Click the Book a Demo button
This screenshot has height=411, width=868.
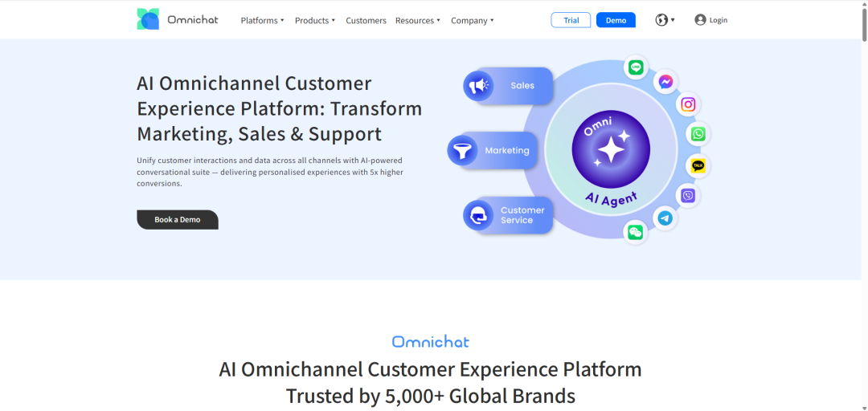tap(177, 220)
